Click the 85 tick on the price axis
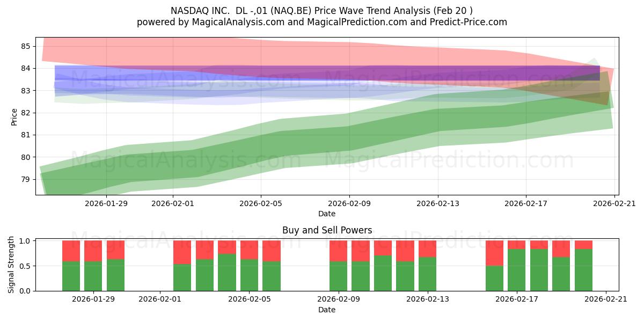The image size is (644, 322). point(26,46)
